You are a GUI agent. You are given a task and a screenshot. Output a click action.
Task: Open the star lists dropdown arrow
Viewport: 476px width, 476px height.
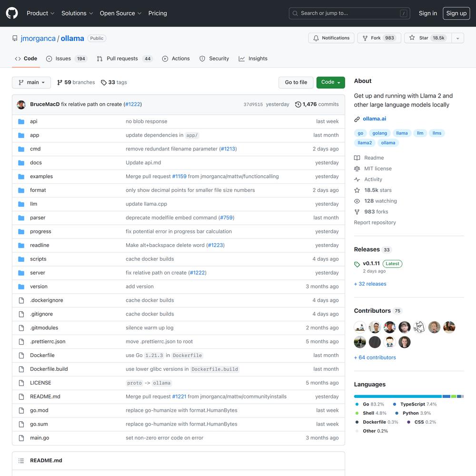point(457,38)
